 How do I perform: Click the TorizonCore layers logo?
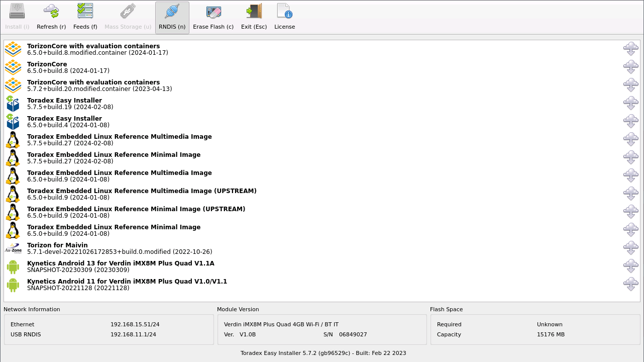(13, 67)
